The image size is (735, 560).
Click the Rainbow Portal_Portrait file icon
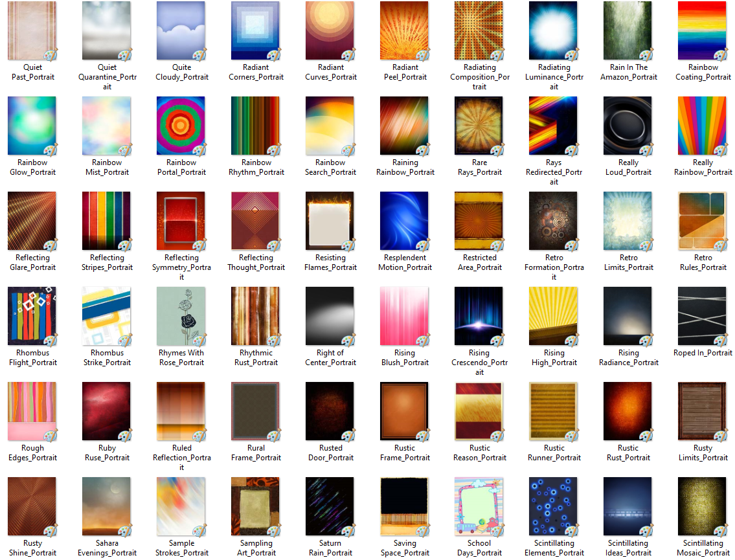pyautogui.click(x=181, y=126)
